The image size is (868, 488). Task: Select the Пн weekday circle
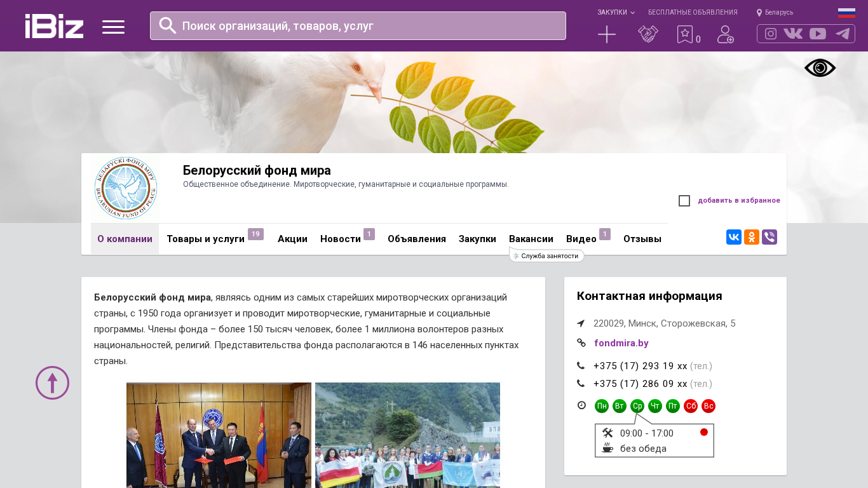tap(602, 406)
